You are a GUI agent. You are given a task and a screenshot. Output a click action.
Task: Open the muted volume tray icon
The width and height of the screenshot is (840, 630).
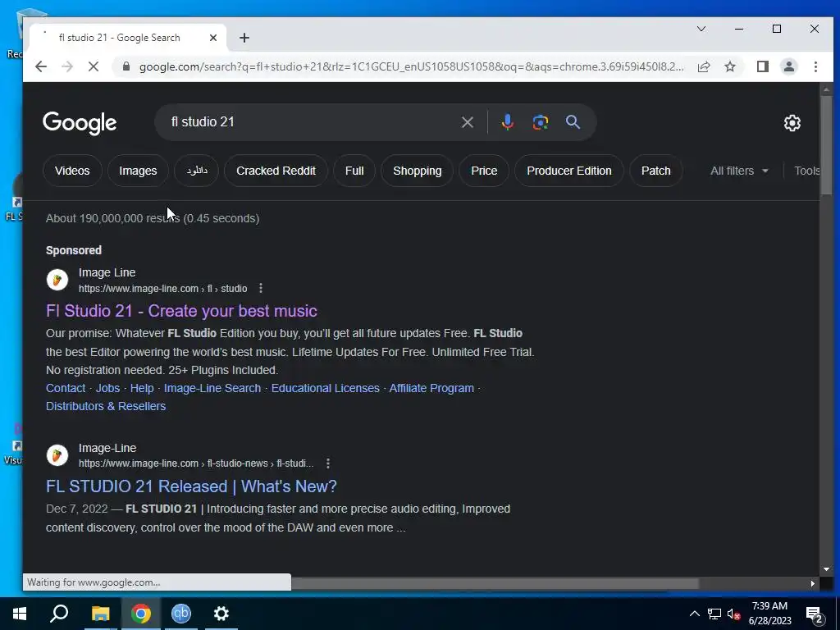[x=733, y=614]
